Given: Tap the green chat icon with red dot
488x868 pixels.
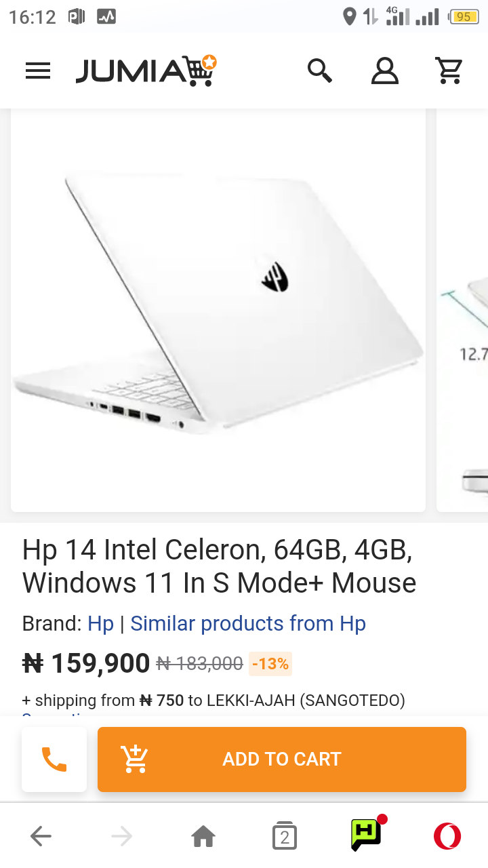Looking at the screenshot, I should pos(367,834).
